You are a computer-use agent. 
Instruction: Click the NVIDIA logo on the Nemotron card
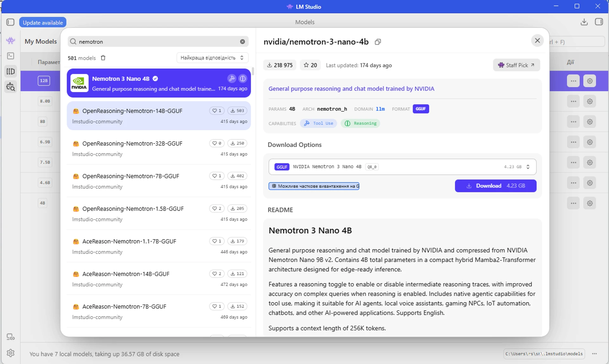pyautogui.click(x=79, y=83)
